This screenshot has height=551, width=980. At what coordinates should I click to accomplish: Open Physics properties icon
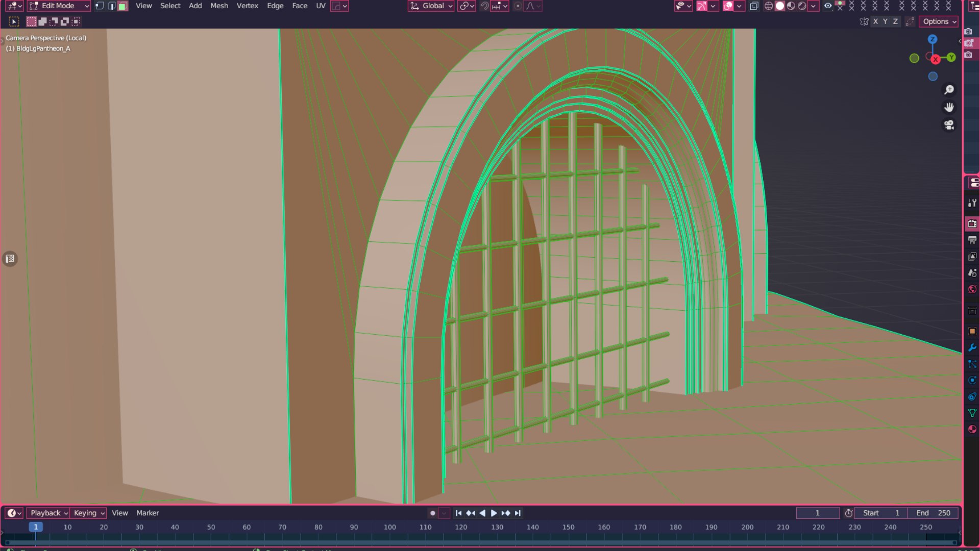click(972, 380)
